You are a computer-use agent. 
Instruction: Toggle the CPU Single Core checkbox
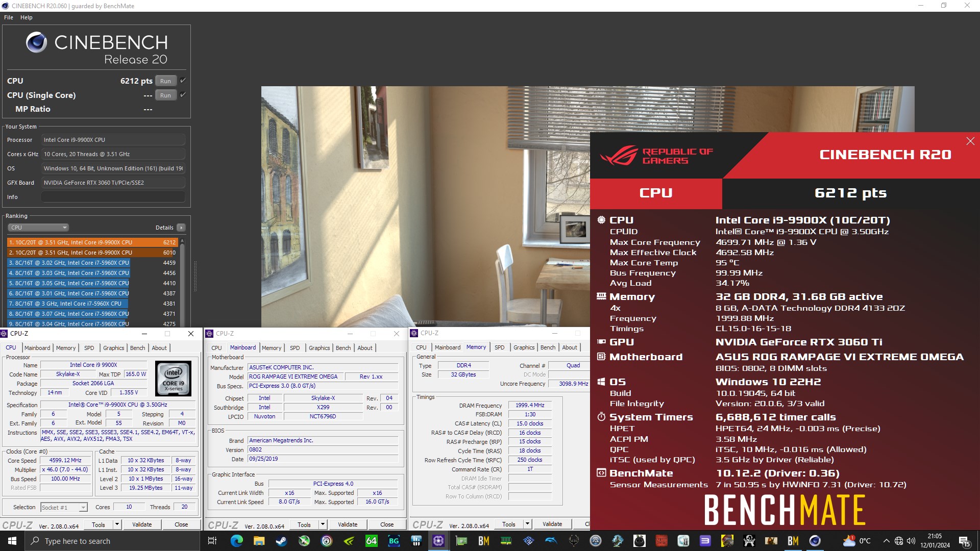[183, 95]
